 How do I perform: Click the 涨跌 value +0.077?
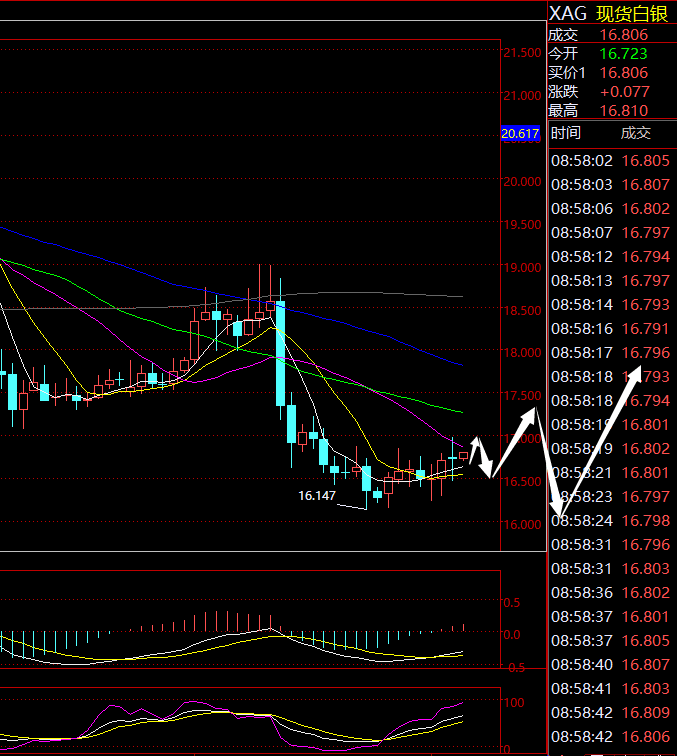point(623,92)
